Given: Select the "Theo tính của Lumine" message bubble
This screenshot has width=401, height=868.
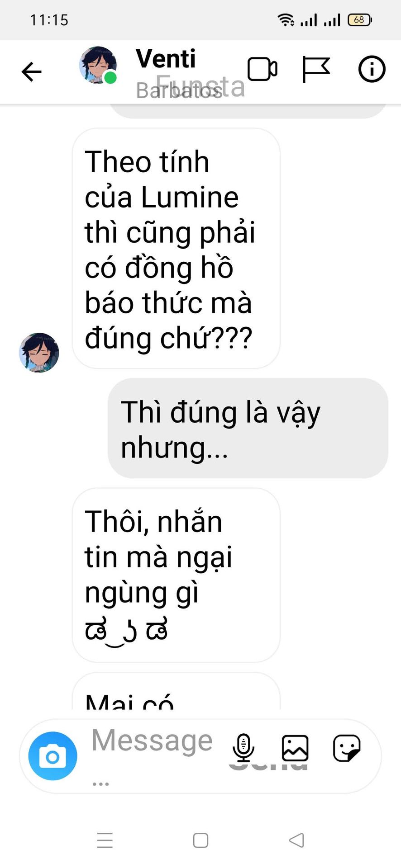Looking at the screenshot, I should [x=176, y=248].
